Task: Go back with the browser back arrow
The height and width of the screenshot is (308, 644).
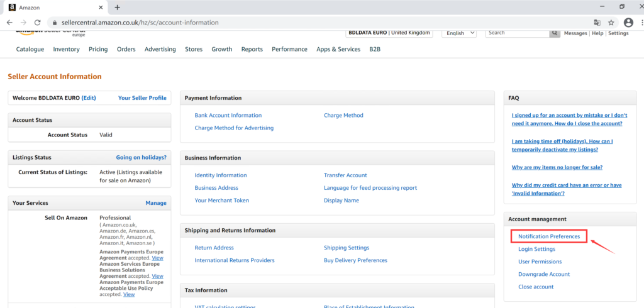Action: (x=9, y=23)
